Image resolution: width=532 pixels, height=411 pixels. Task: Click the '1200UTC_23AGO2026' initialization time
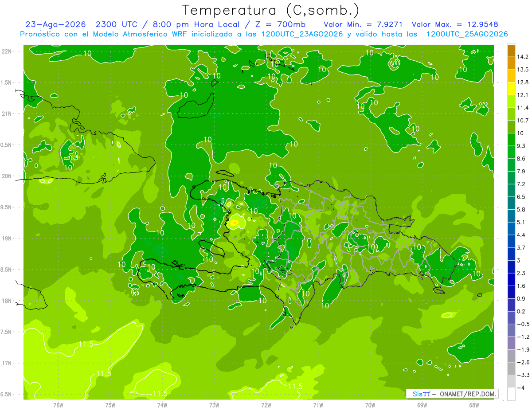[x=302, y=34]
